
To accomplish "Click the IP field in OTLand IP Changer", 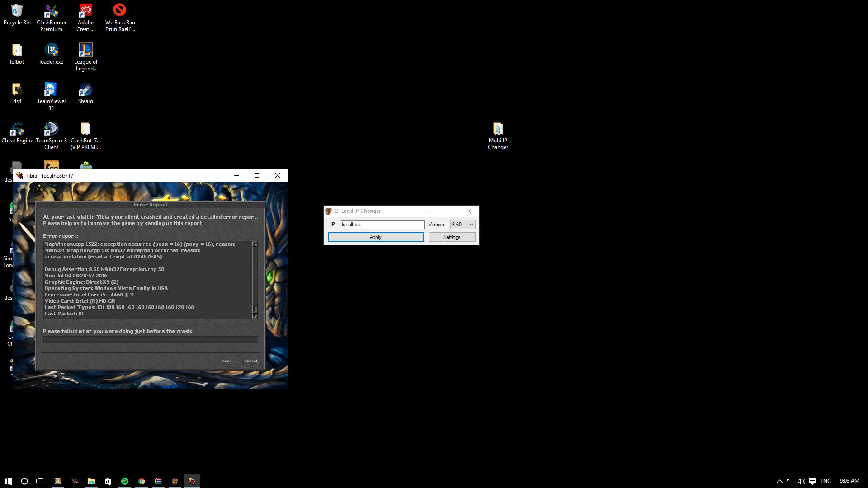I will click(x=382, y=225).
